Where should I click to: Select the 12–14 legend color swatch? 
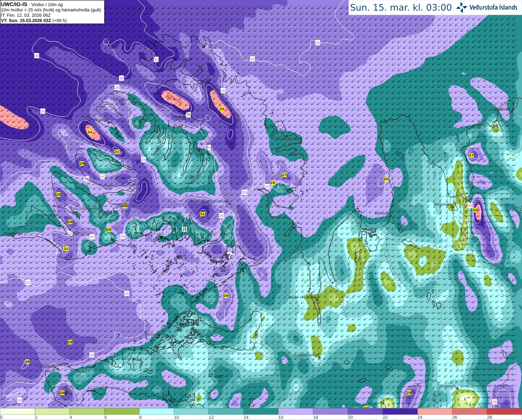(x=226, y=411)
